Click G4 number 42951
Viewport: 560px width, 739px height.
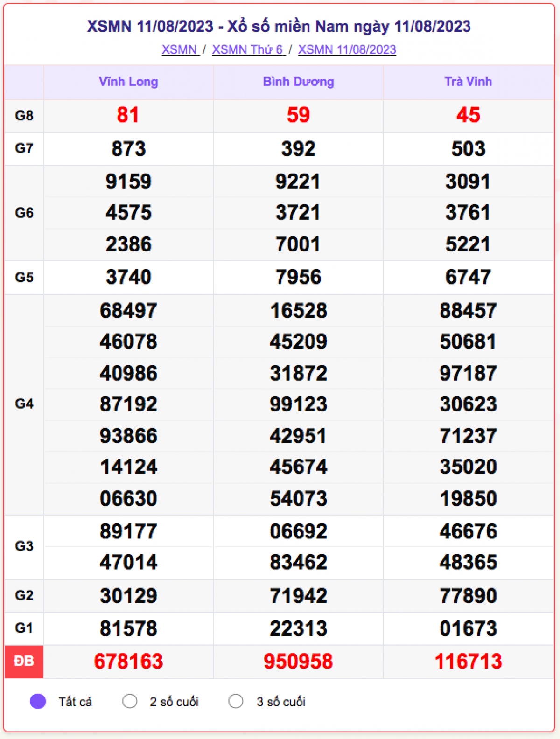(298, 436)
